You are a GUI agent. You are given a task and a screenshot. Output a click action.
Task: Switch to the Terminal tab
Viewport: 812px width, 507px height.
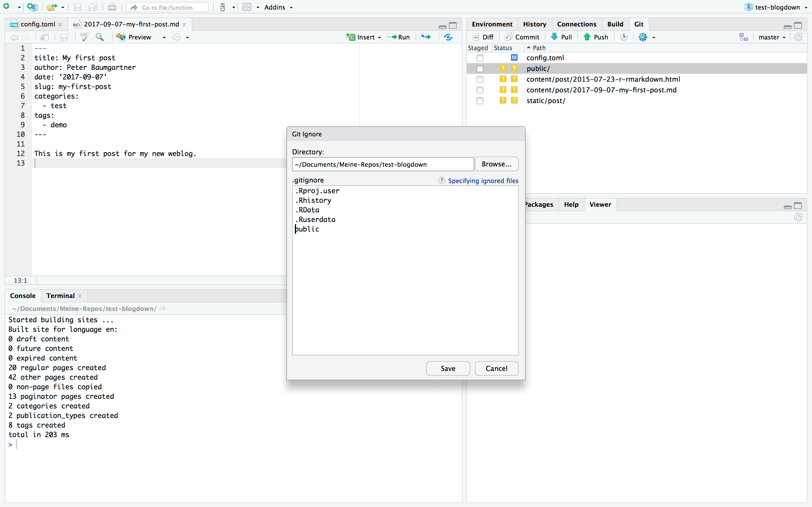60,295
